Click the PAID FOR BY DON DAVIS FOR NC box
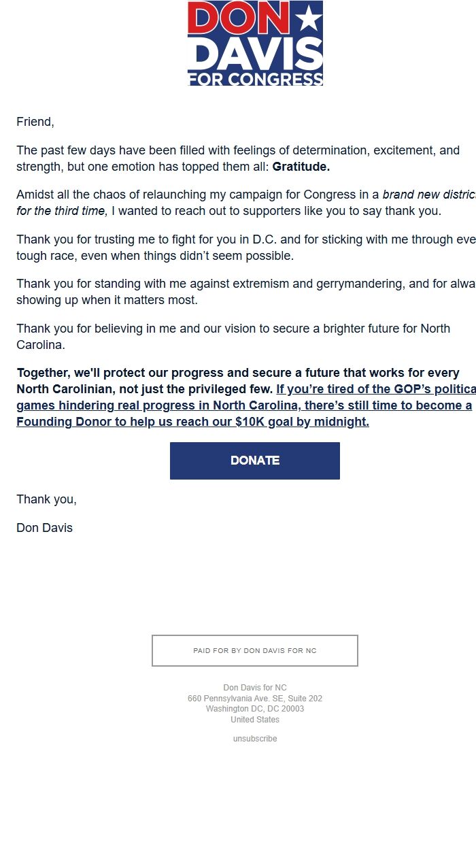The image size is (476, 868). 254,650
